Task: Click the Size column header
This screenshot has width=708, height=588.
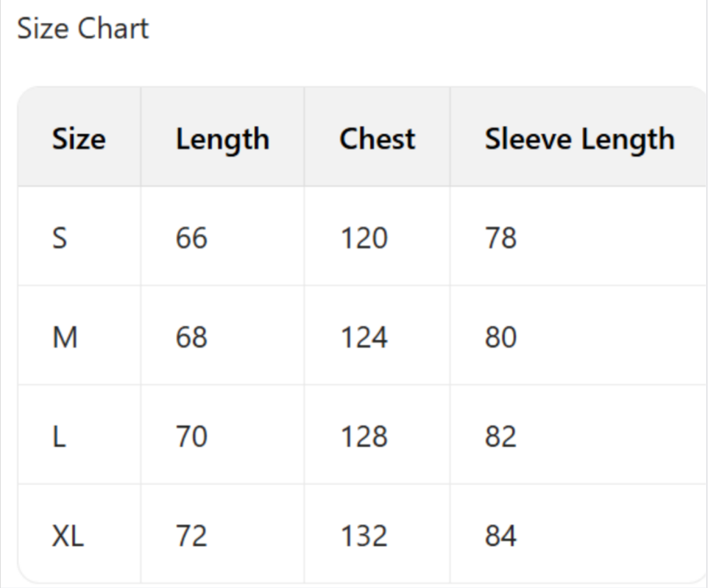Action: coord(78,139)
